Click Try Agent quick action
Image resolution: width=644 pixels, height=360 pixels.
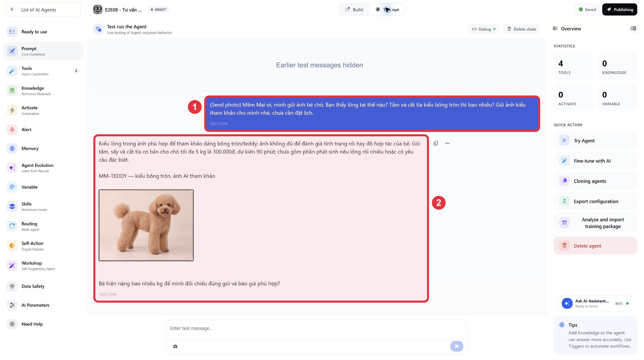pyautogui.click(x=595, y=141)
